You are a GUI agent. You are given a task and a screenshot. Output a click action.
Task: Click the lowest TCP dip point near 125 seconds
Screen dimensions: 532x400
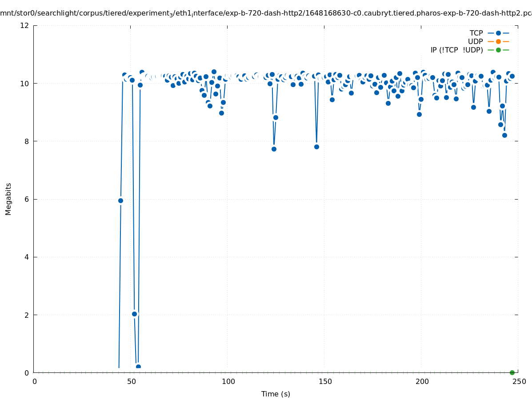pyautogui.click(x=274, y=149)
